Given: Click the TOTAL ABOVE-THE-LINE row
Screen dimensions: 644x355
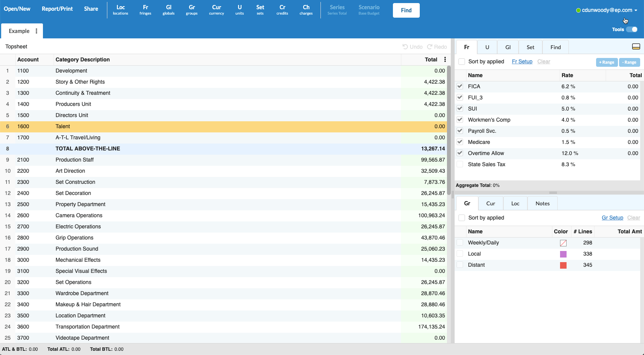Looking at the screenshot, I should coord(223,149).
